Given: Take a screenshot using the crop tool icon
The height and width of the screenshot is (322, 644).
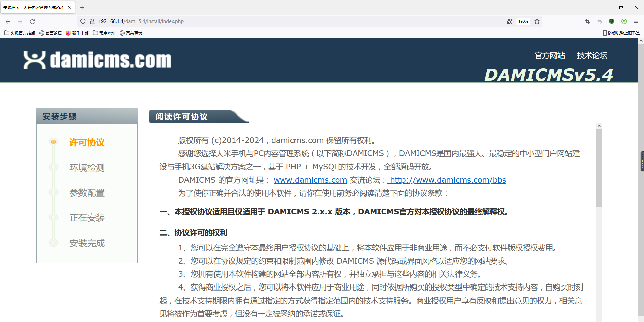Looking at the screenshot, I should pyautogui.click(x=587, y=21).
